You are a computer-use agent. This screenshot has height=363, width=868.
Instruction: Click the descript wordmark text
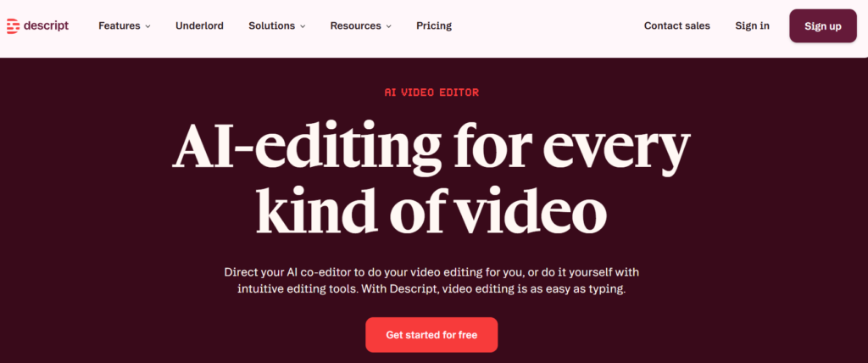tap(47, 25)
